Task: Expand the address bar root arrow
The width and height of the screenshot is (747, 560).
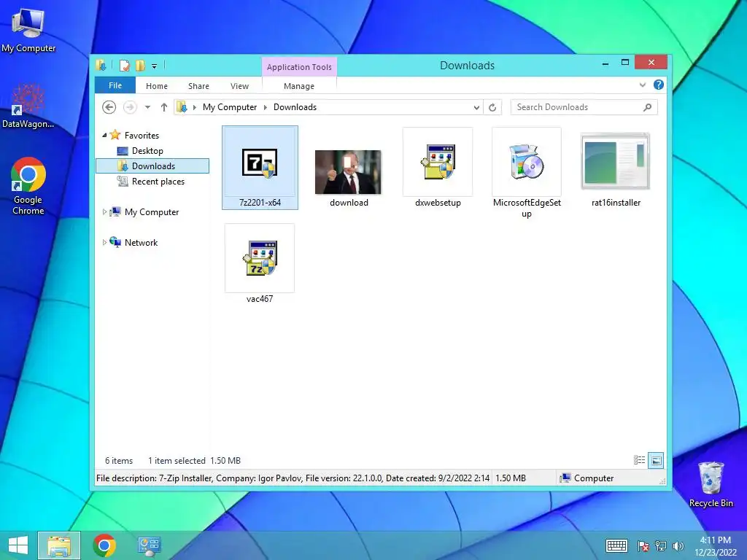Action: pyautogui.click(x=194, y=108)
